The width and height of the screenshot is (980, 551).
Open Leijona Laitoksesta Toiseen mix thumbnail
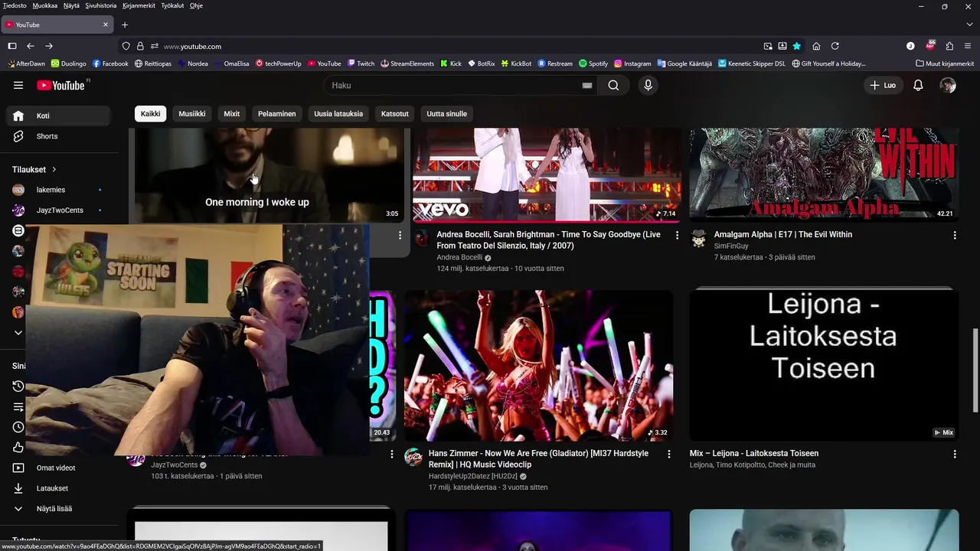click(x=824, y=366)
